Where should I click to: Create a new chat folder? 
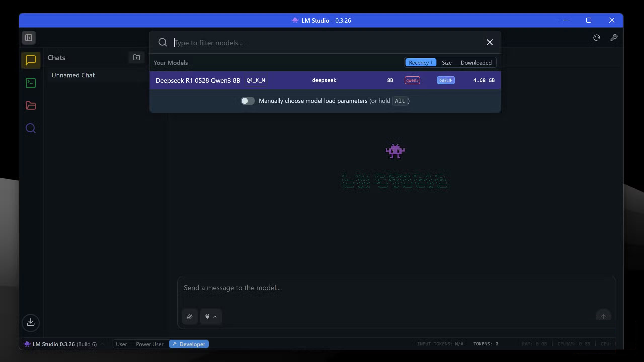click(x=136, y=57)
